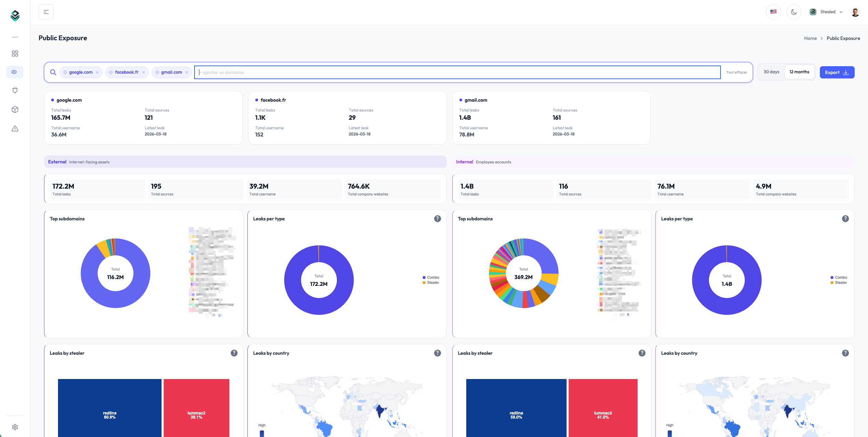This screenshot has height=437, width=868.
Task: Click the External Leaks per type donut
Action: (x=319, y=280)
